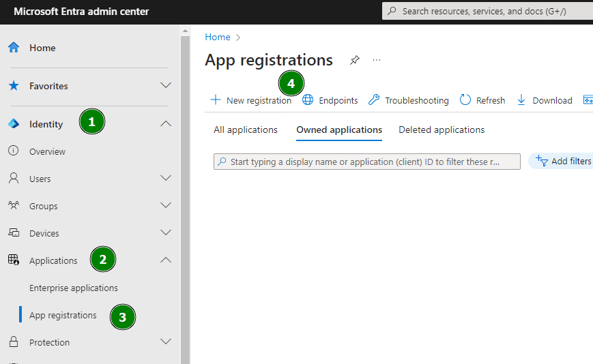Click the plus icon for New registration

216,100
